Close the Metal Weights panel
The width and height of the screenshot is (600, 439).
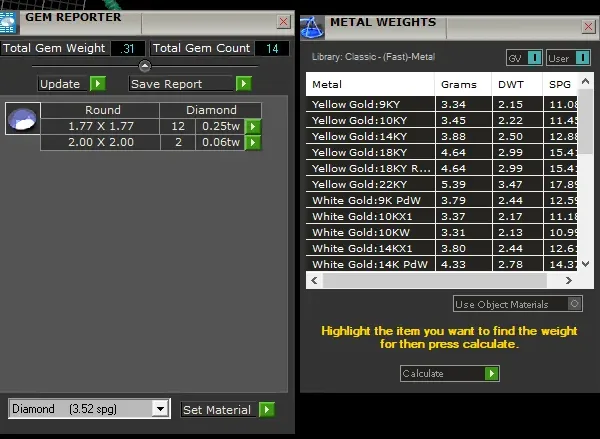click(588, 26)
